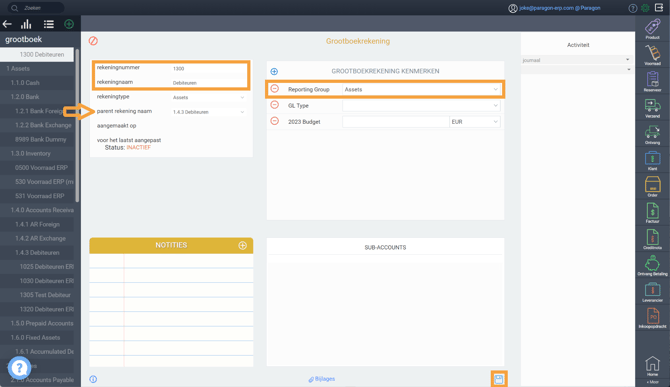
Task: Select 1.1.0 Cash account
Action: click(x=37, y=82)
